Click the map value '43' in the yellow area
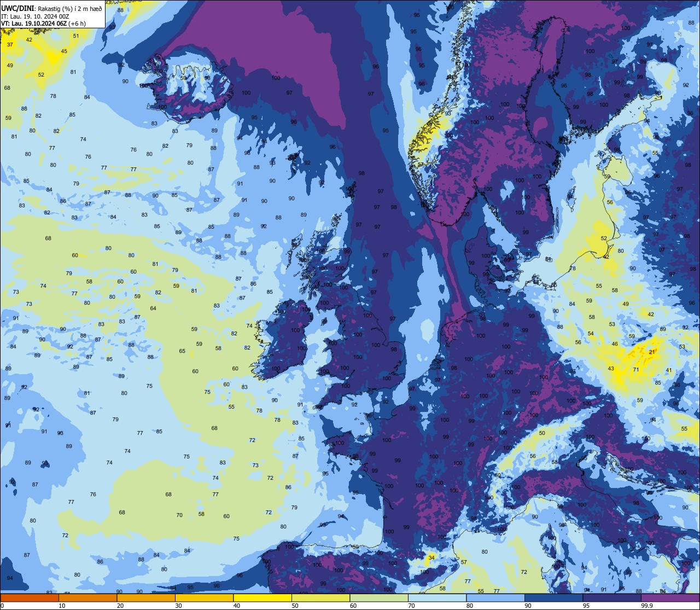This screenshot has height=610, width=700. (611, 369)
